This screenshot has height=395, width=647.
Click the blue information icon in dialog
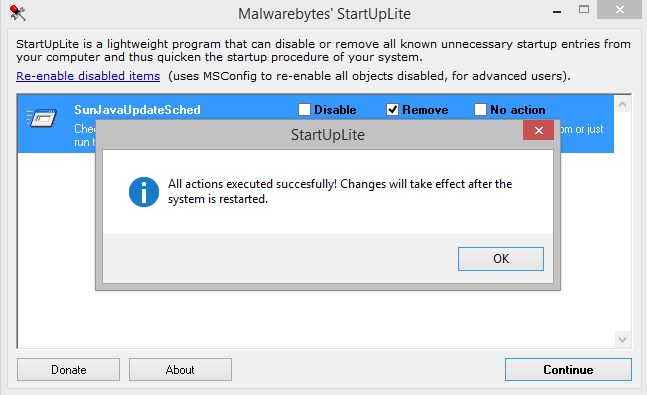[144, 192]
